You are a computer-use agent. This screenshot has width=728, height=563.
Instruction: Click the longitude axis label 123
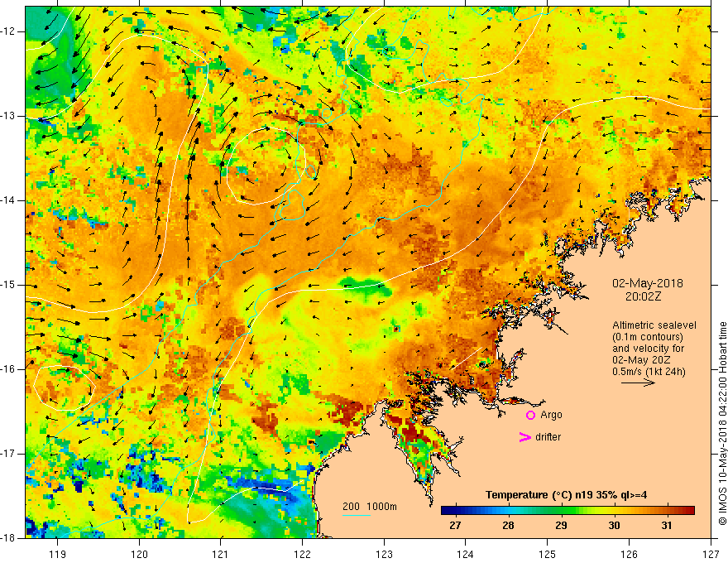(x=384, y=554)
